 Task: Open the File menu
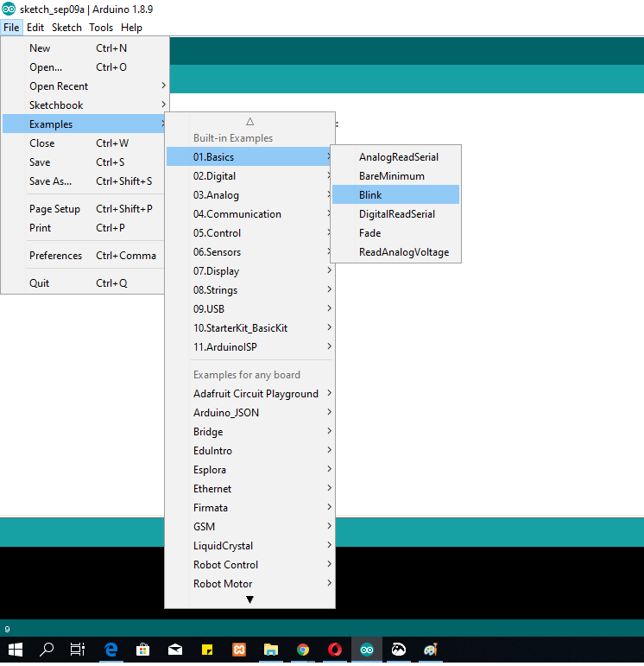[x=11, y=28]
